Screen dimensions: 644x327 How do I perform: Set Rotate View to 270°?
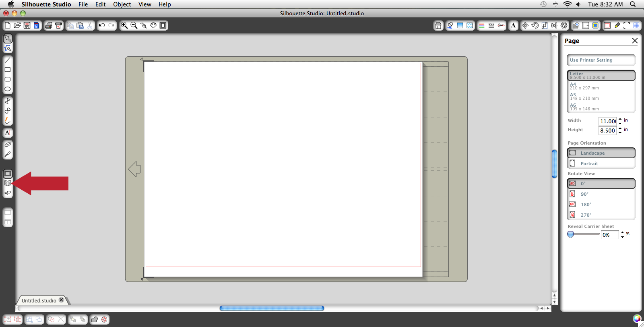pos(601,215)
